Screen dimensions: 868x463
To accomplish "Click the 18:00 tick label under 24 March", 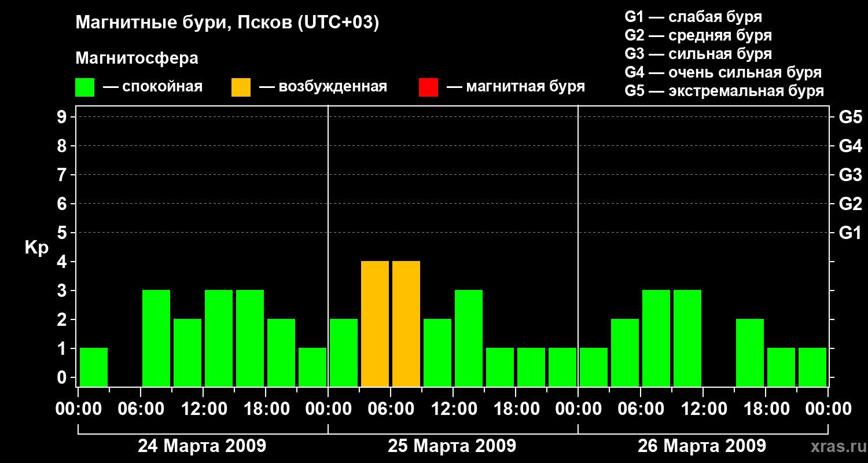I will tap(266, 409).
